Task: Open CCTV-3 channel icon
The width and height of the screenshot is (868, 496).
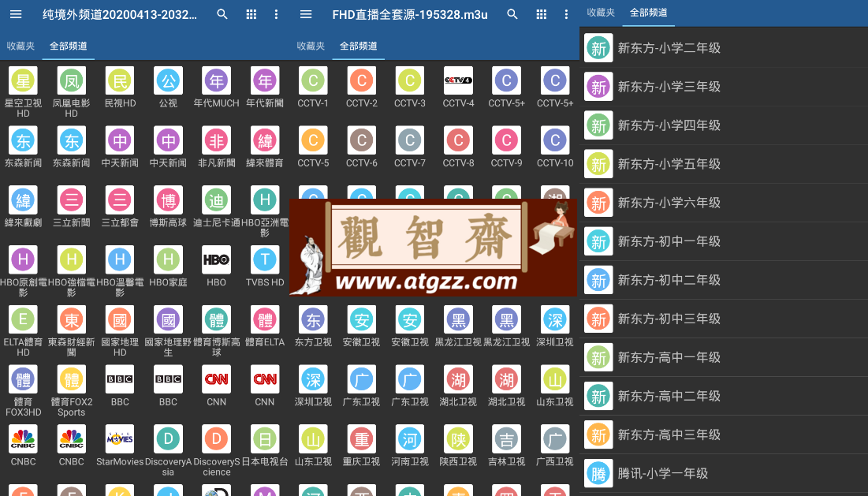Action: pyautogui.click(x=410, y=80)
